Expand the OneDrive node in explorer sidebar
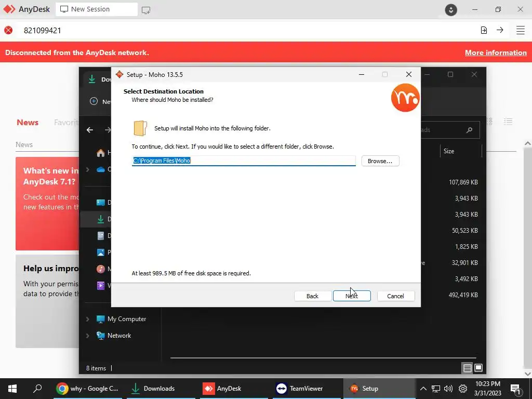 click(87, 169)
